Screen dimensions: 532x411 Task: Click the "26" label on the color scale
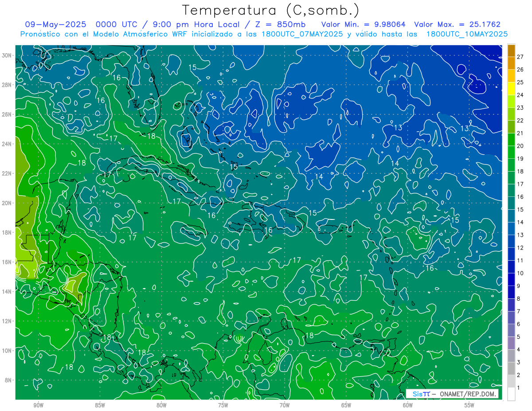click(520, 70)
